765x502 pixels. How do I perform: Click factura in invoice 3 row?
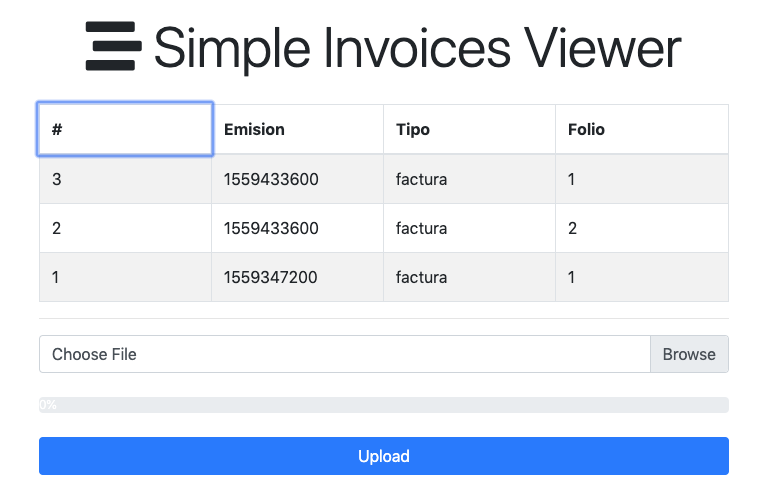(x=469, y=179)
